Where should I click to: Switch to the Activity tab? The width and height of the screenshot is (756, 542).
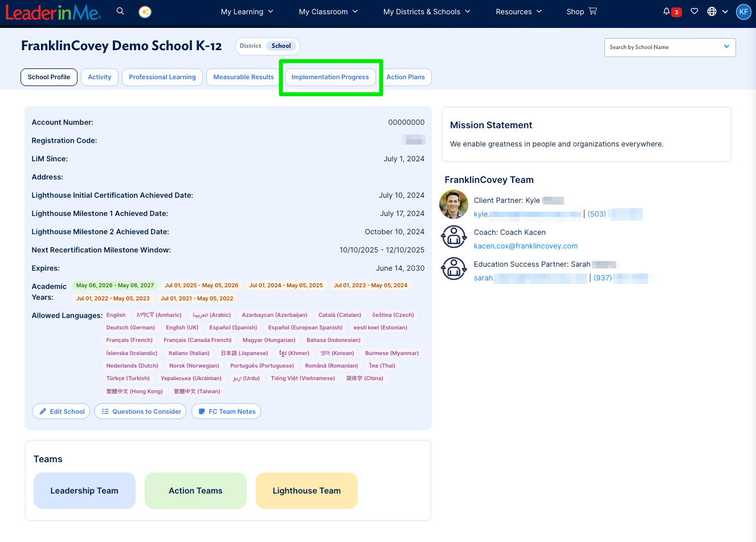point(100,77)
